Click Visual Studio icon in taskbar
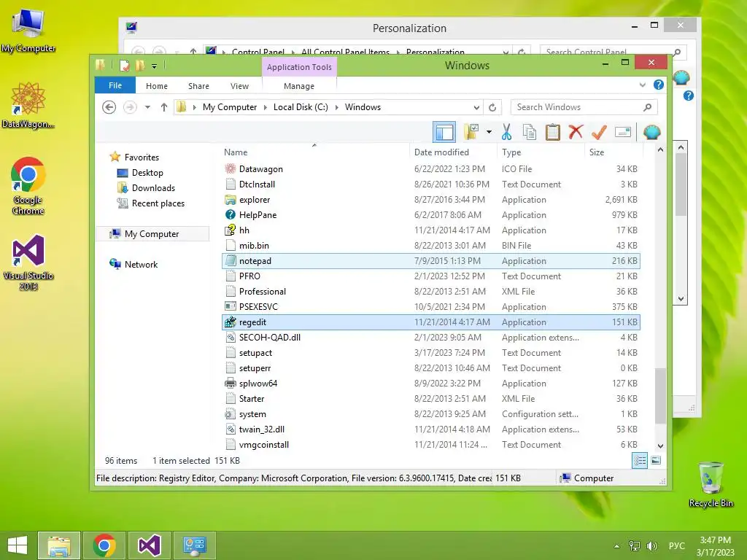747x560 pixels. [x=149, y=545]
